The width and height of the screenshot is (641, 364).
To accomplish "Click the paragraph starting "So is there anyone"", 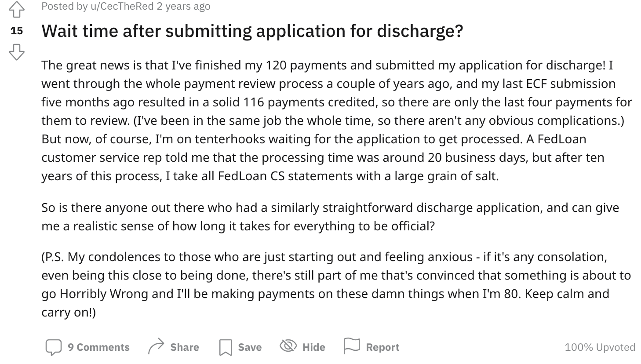I will [x=330, y=217].
